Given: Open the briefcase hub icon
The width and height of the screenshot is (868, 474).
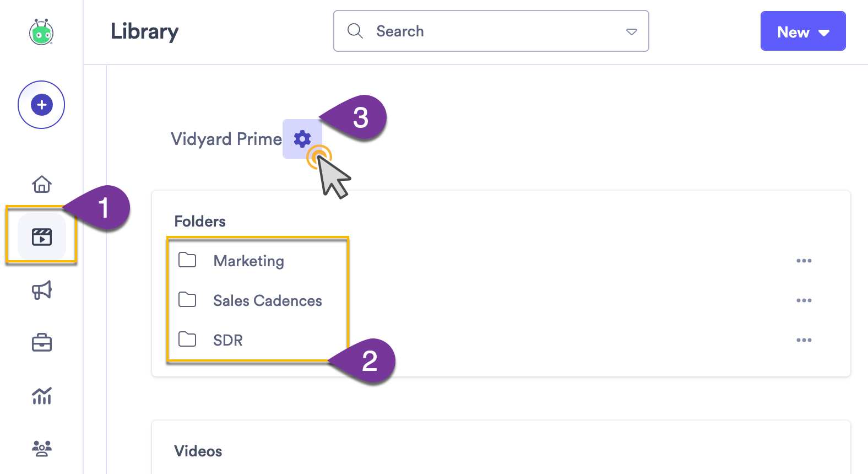Looking at the screenshot, I should click(42, 342).
